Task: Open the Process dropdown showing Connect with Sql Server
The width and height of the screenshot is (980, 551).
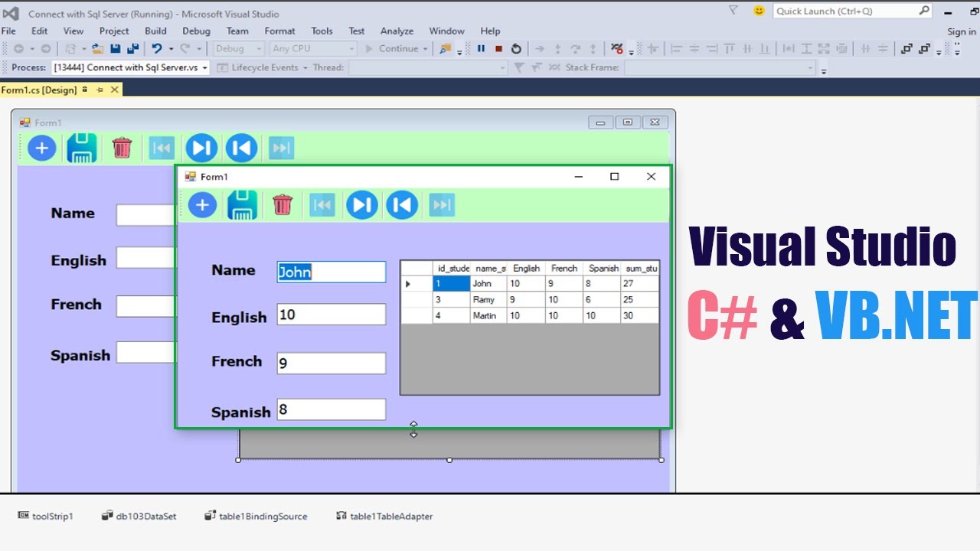Action: (x=131, y=67)
